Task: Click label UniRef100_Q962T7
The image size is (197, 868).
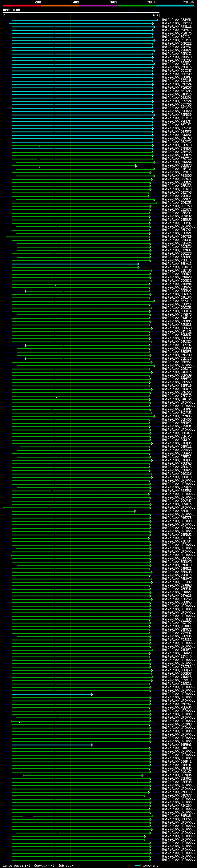Action: tap(176, 369)
